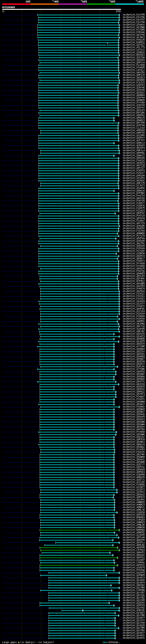The image size is (146, 644).
Task: Select the UniRef100_P10053 label
Action: [x=134, y=450]
